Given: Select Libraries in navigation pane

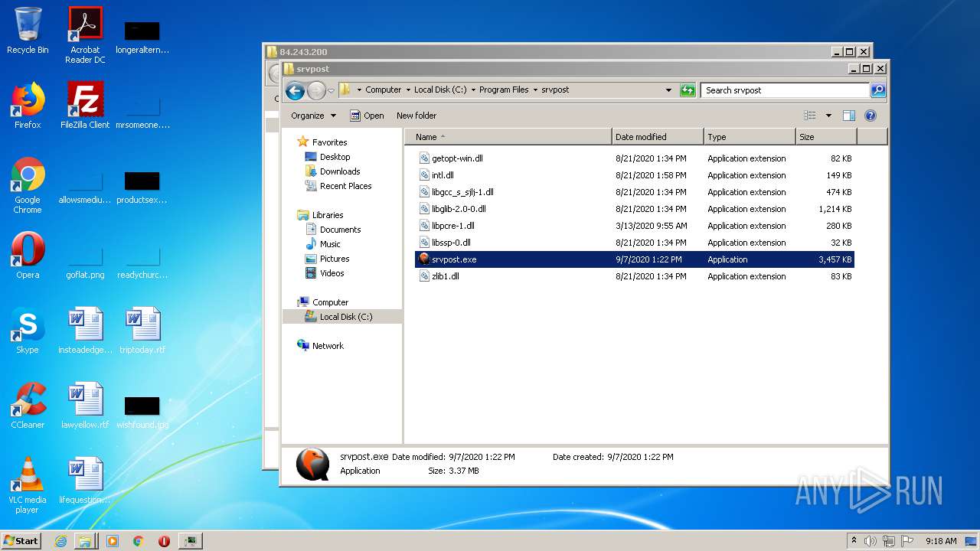Looking at the screenshot, I should 327,215.
